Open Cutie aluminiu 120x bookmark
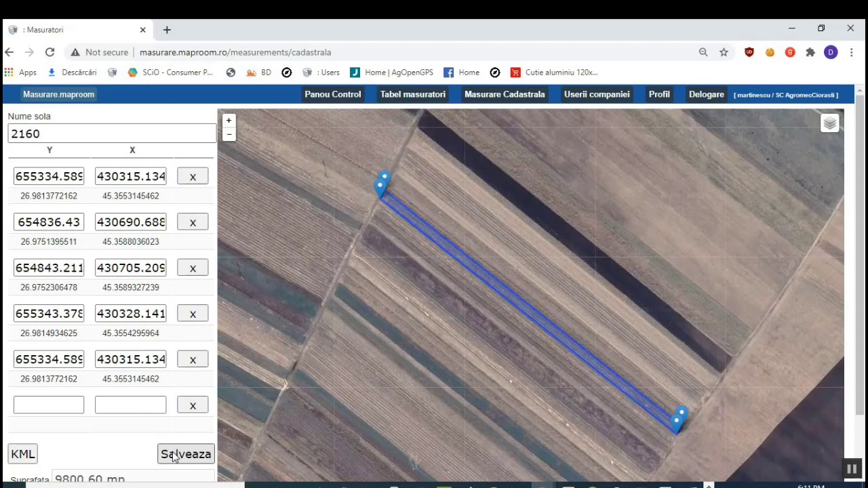 [554, 73]
